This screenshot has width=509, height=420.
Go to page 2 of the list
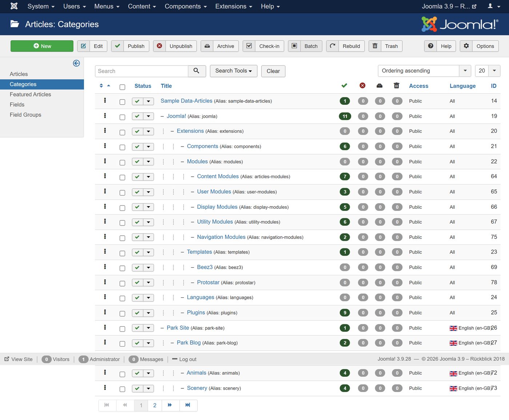155,405
